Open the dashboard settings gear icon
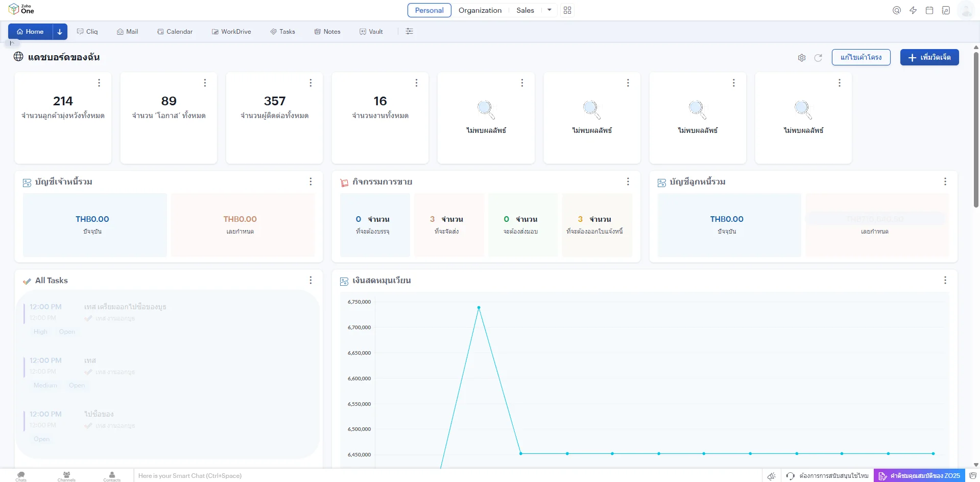The width and height of the screenshot is (980, 482). [x=801, y=58]
